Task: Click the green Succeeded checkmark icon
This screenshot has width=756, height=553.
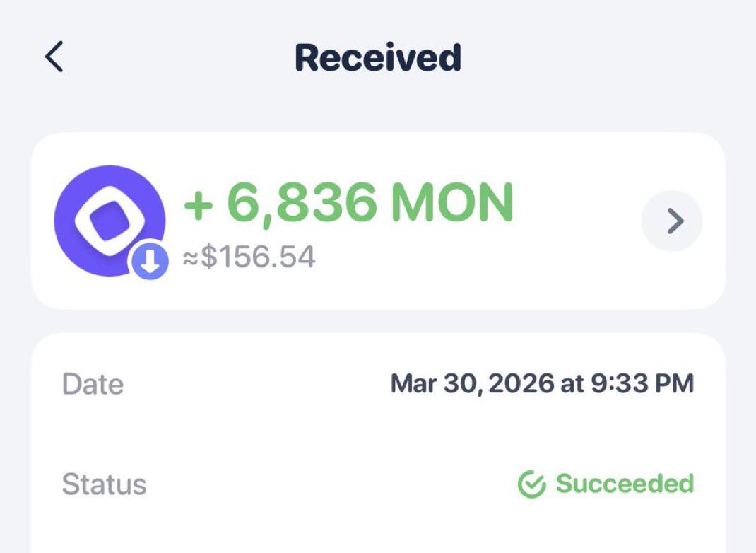Action: coord(531,484)
